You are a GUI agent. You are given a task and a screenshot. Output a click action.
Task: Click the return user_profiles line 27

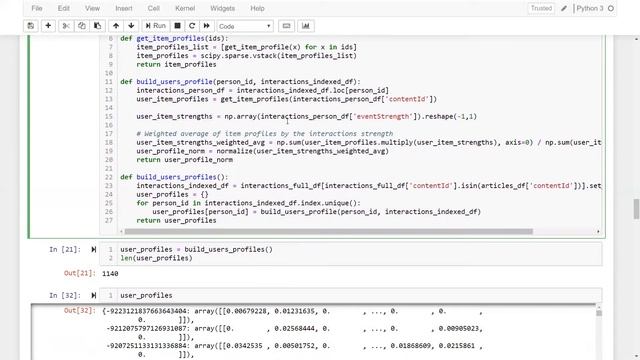click(176, 220)
